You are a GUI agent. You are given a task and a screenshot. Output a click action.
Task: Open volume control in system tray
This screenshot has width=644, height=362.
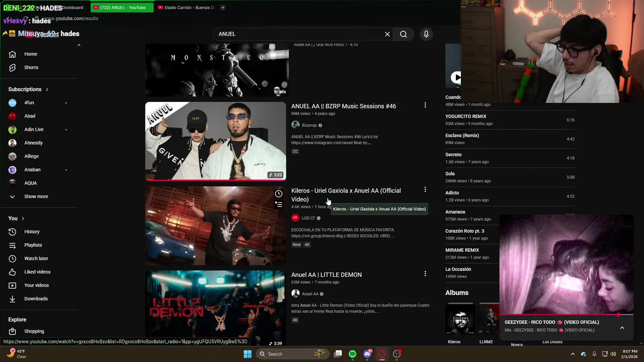coord(613,354)
